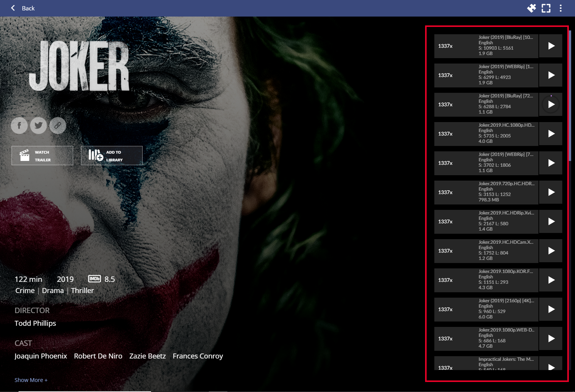Play stream Joker.2019.HC.1080p.HD 4.0 GB

(551, 134)
